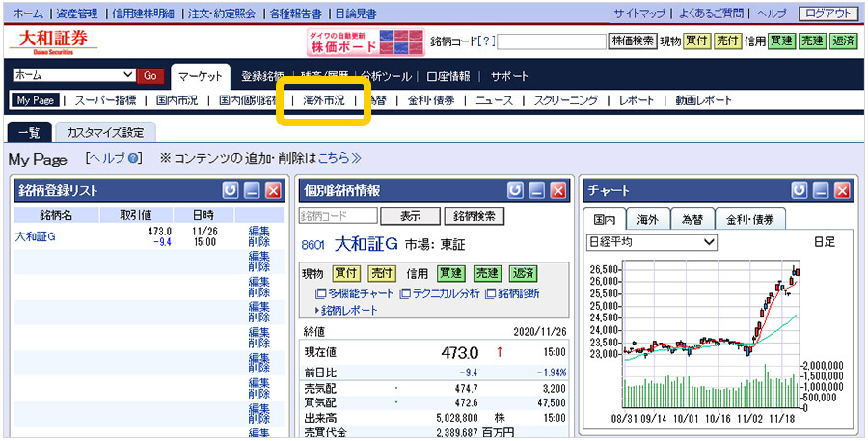868x441 pixels.
Task: Click top bar 信用 売建 button
Action: [812, 41]
